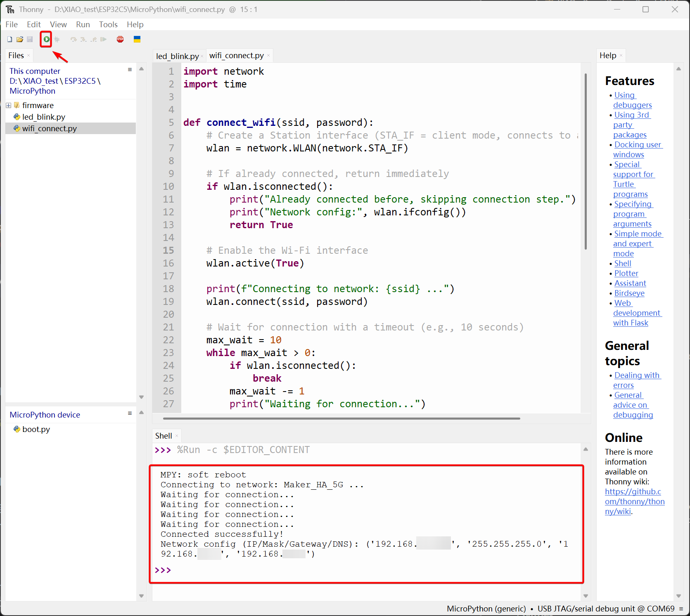Image resolution: width=690 pixels, height=616 pixels.
Task: Open the Tools menu
Action: tap(108, 24)
